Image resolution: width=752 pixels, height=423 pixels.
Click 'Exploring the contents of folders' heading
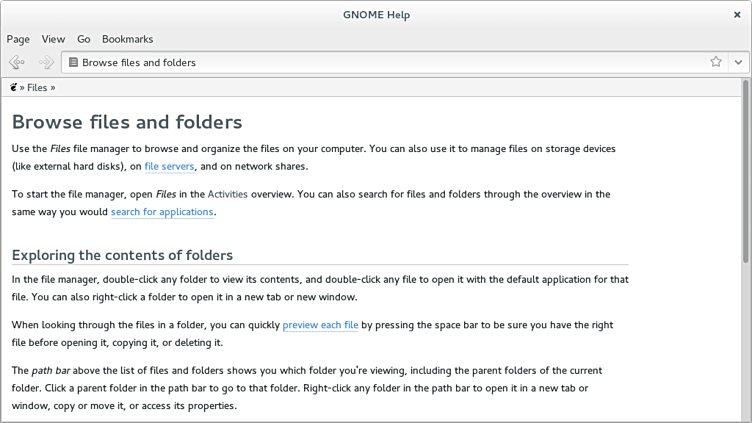122,255
